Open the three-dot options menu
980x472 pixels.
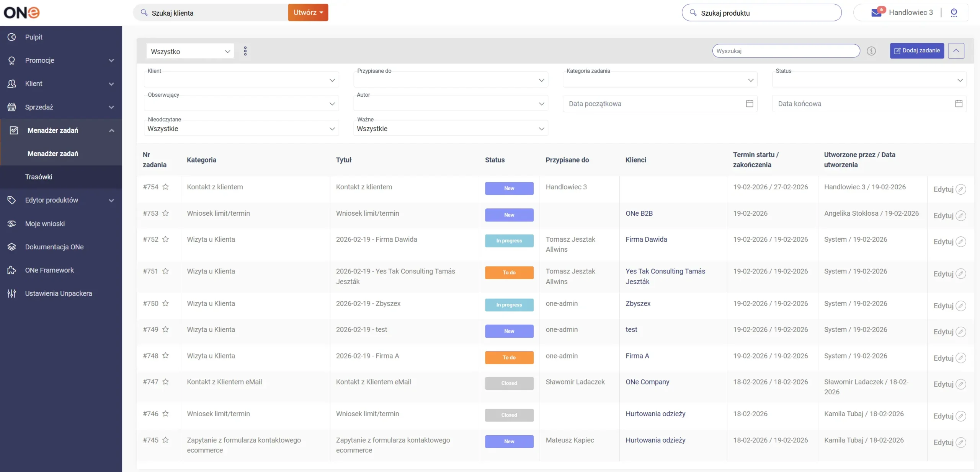pos(245,51)
